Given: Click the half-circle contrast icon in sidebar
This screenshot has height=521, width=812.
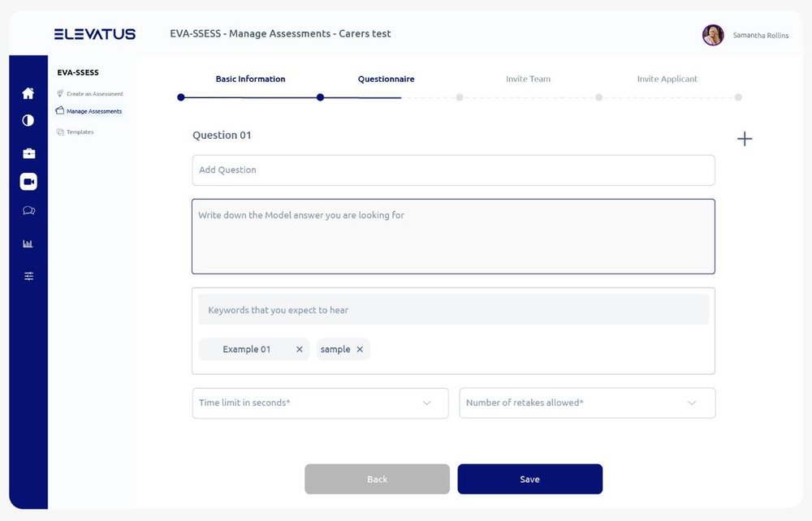Looking at the screenshot, I should pyautogui.click(x=28, y=121).
